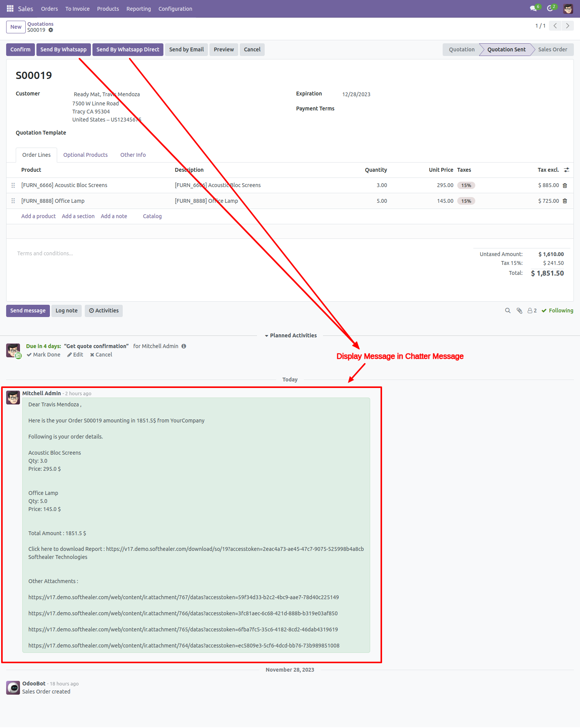Select the Quotation status stage

coord(461,49)
